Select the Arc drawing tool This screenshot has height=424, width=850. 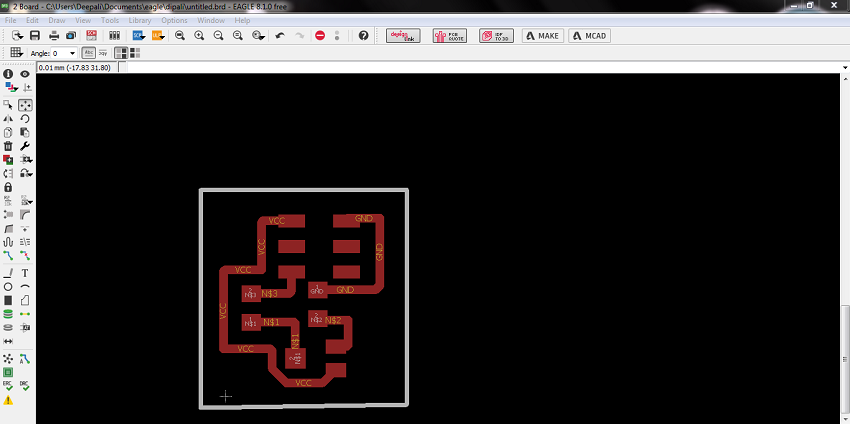25,286
